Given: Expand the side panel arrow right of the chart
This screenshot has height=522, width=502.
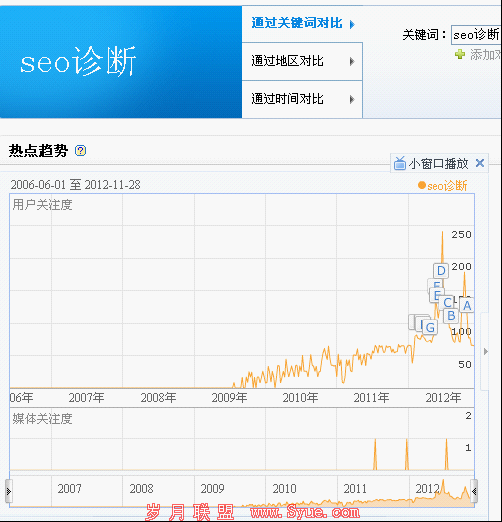Looking at the screenshot, I should [x=485, y=351].
